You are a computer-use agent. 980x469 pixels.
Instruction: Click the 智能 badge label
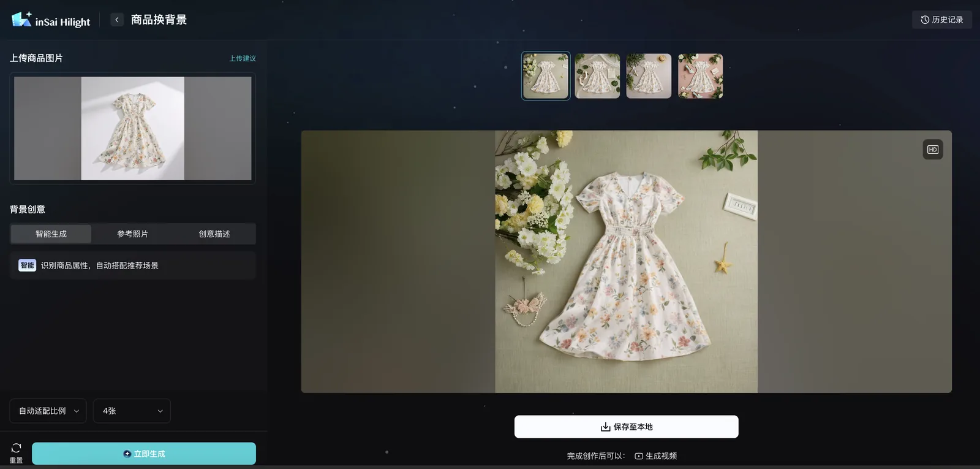pos(28,265)
